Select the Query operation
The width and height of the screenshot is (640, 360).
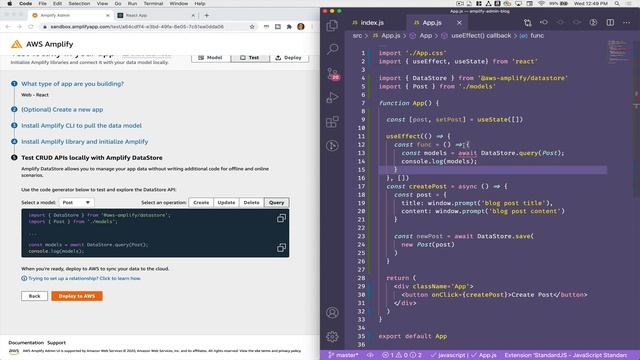pyautogui.click(x=276, y=202)
